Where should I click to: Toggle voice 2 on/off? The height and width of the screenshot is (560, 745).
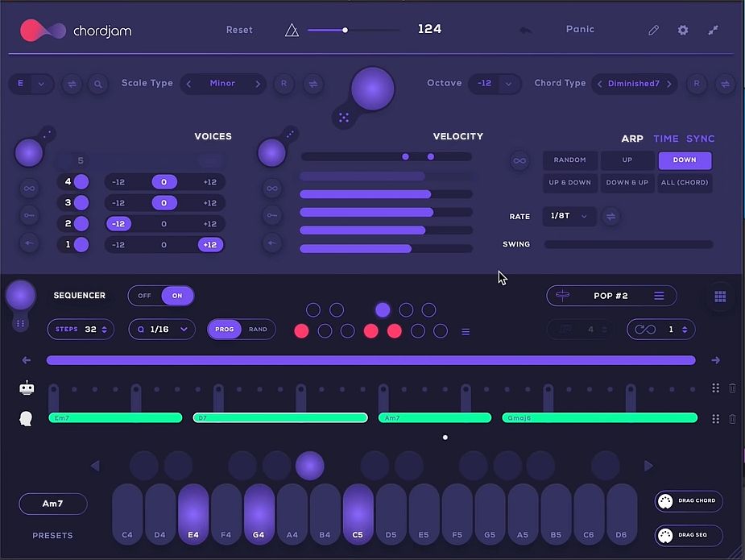click(81, 223)
